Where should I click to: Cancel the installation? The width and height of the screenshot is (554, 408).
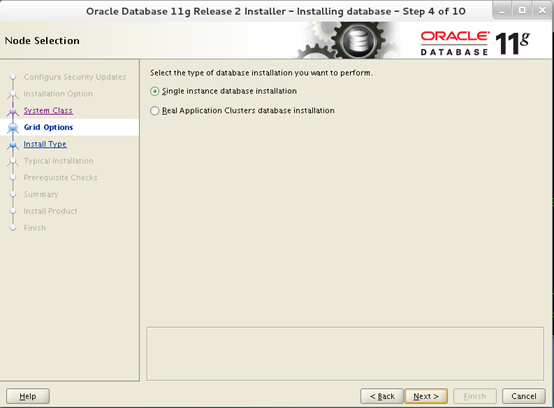[524, 396]
